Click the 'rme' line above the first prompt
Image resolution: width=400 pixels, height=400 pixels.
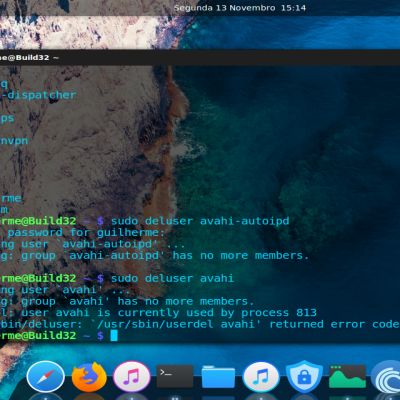tap(11, 198)
